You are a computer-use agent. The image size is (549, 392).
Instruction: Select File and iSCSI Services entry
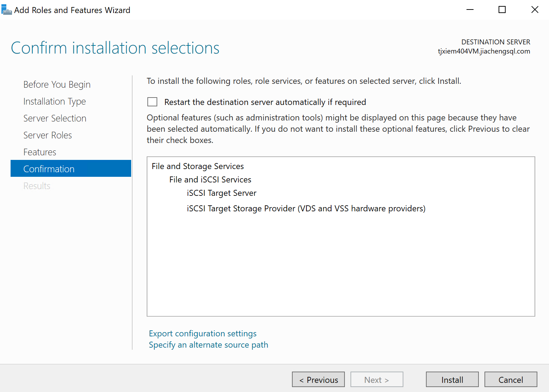click(210, 180)
